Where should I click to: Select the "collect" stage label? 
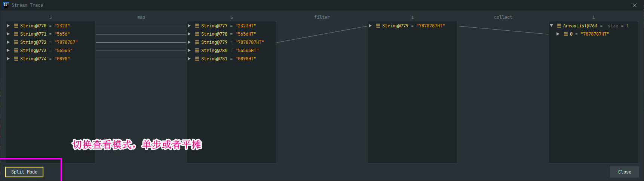pos(503,17)
